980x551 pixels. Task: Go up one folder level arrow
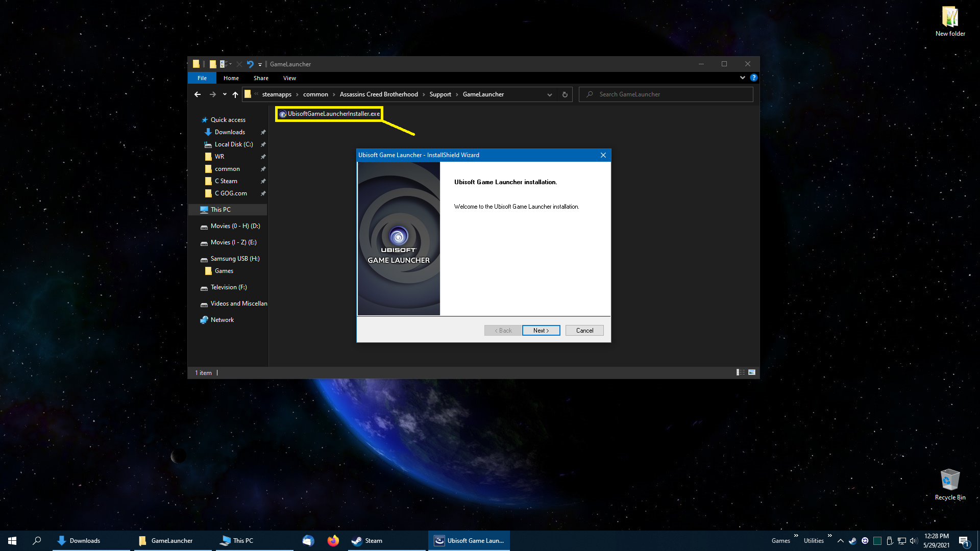(235, 94)
